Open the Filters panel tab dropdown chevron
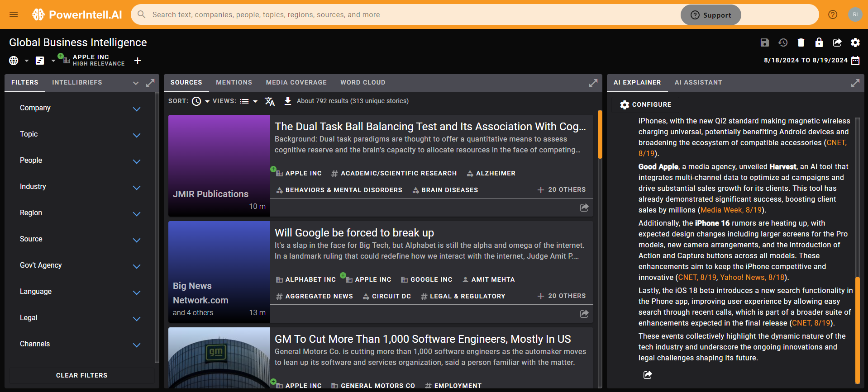Image resolution: width=868 pixels, height=392 pixels. pyautogui.click(x=136, y=83)
